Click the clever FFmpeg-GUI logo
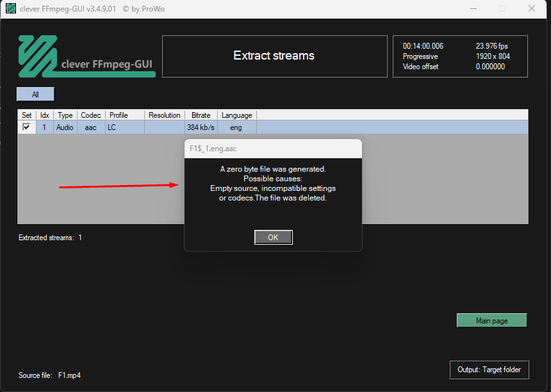This screenshot has width=551, height=392. (86, 56)
